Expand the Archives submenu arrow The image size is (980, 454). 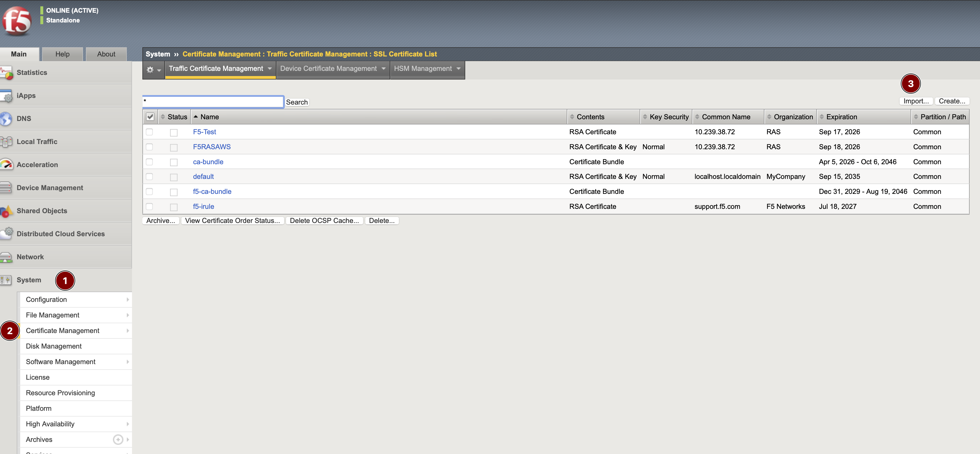tap(128, 440)
